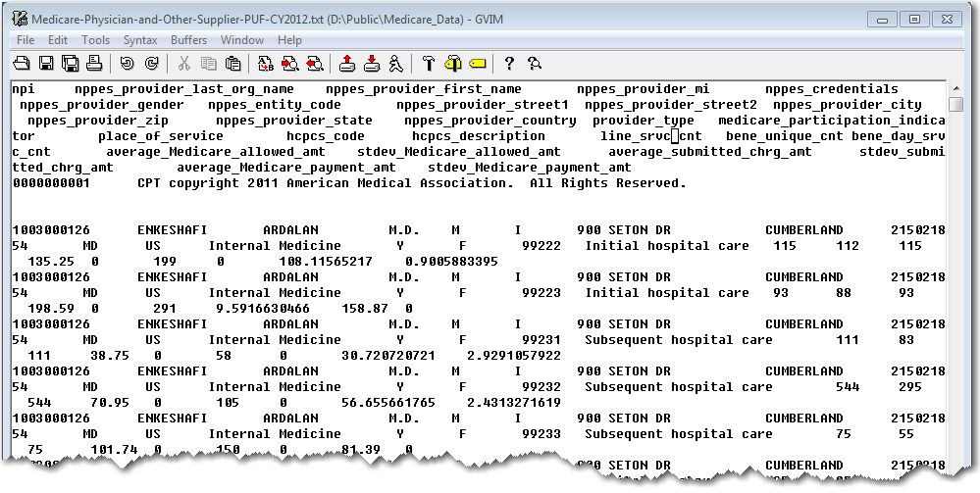The height and width of the screenshot is (493, 980).
Task: Open Help via question mark icon
Action: point(509,64)
